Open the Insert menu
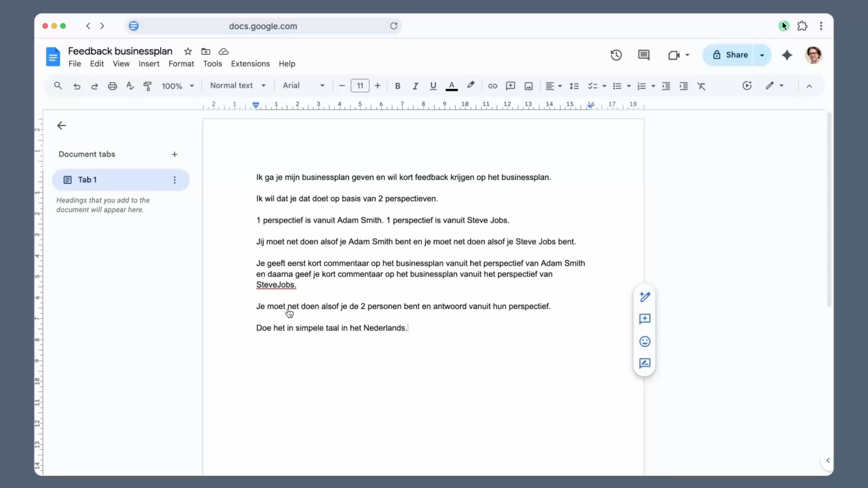 click(x=149, y=64)
